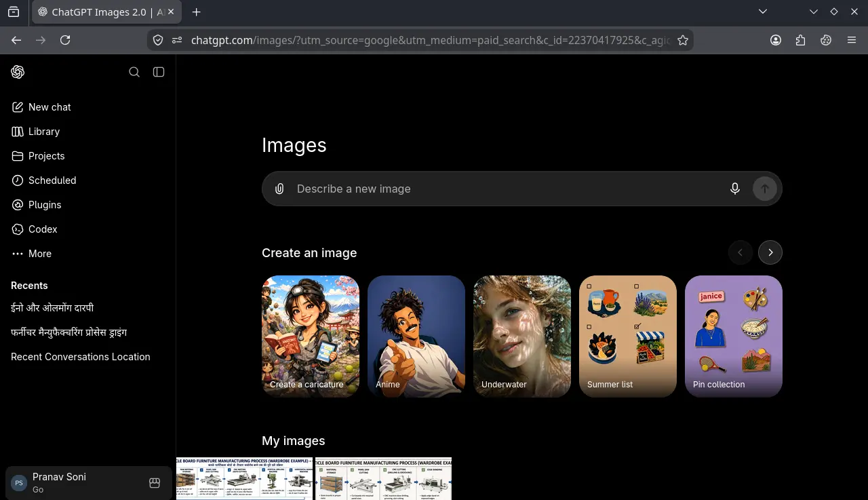
Task: Open the browser extensions puzzle icon
Action: (801, 40)
